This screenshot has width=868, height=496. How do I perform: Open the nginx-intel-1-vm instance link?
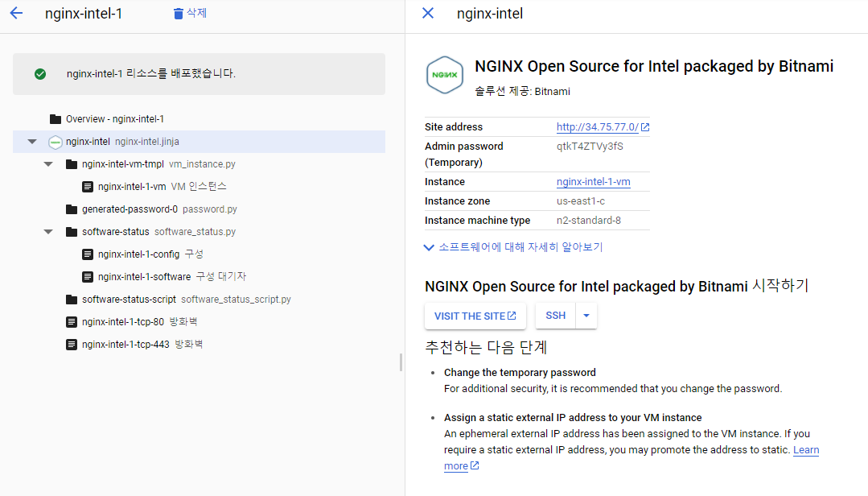[594, 182]
